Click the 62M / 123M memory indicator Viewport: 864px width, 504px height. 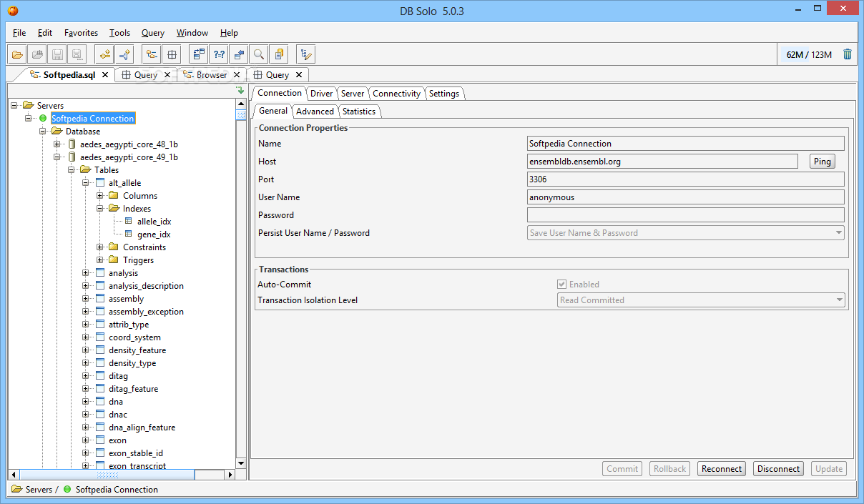(x=809, y=54)
